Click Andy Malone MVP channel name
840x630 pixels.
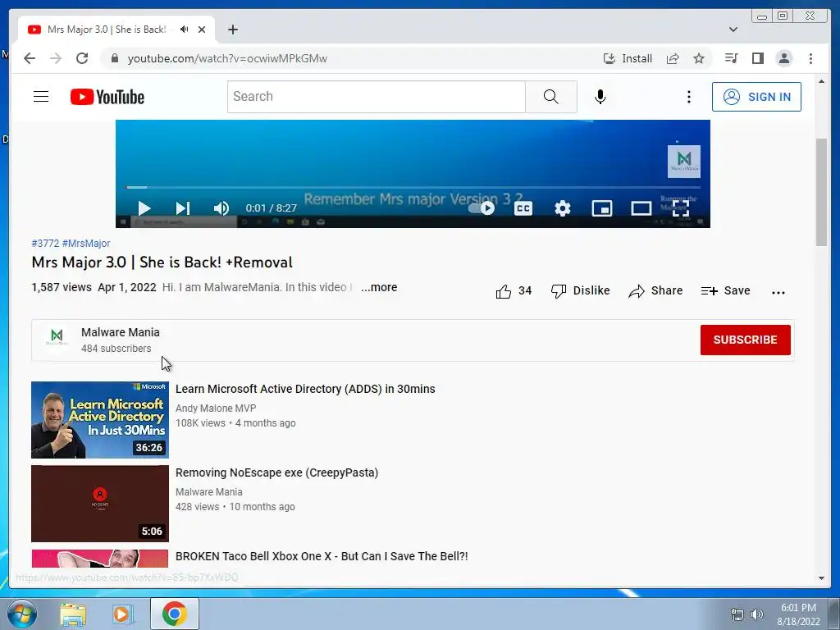coord(216,409)
